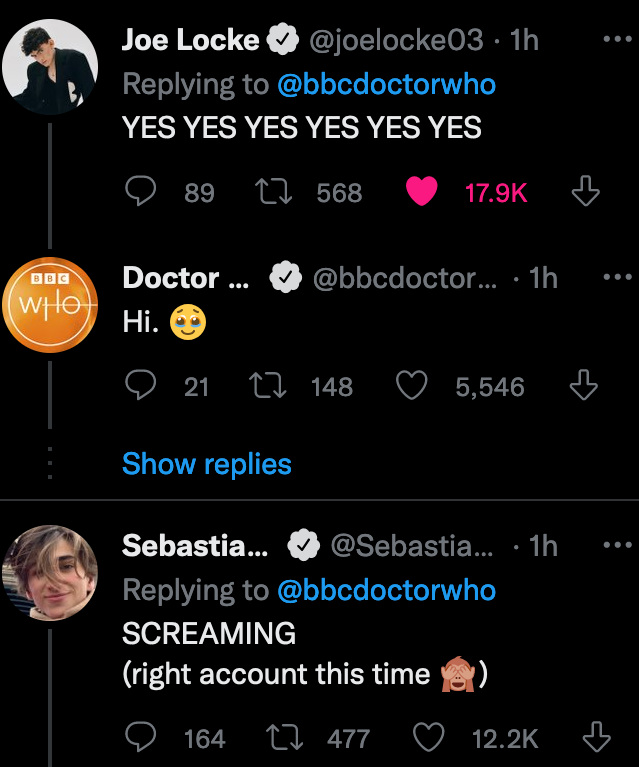The image size is (639, 767).
Task: Share the Doctor Who Hi tweet
Action: pyautogui.click(x=584, y=386)
